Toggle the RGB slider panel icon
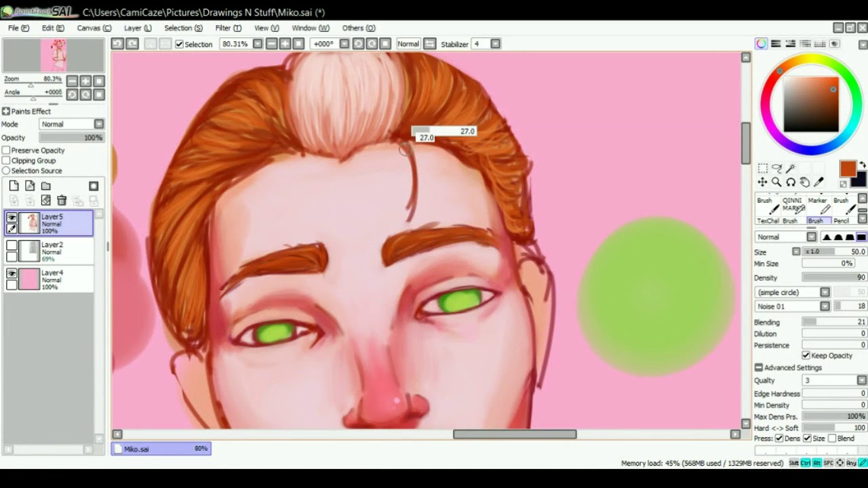 776,44
